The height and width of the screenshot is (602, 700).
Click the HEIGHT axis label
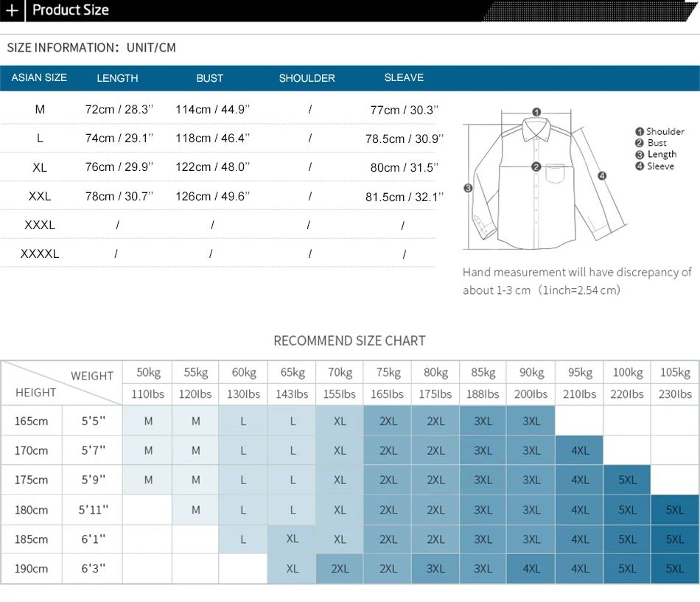point(35,393)
